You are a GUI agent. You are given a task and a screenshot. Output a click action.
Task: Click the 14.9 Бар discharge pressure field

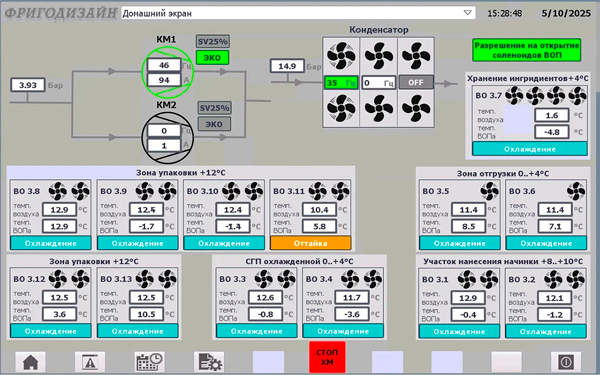coord(287,66)
